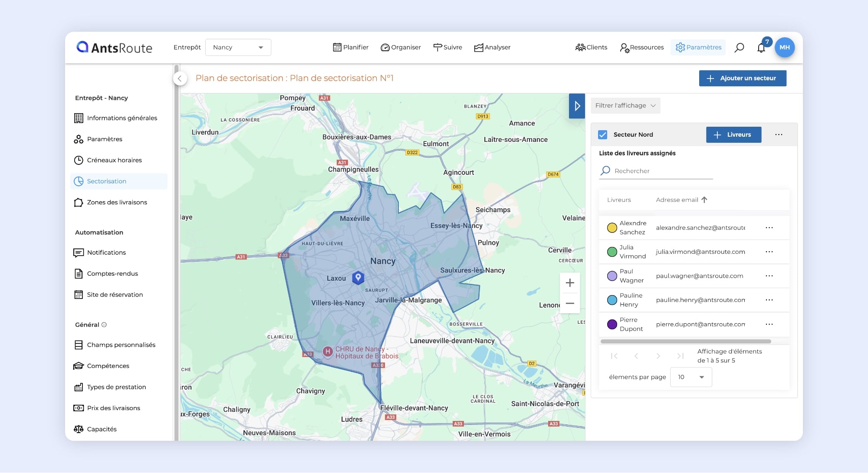Click the Livreurs add button
868x473 pixels.
tap(733, 135)
